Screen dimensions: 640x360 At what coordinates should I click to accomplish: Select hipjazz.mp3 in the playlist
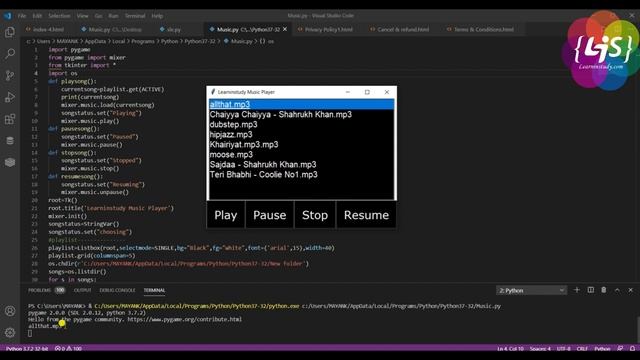301,135
